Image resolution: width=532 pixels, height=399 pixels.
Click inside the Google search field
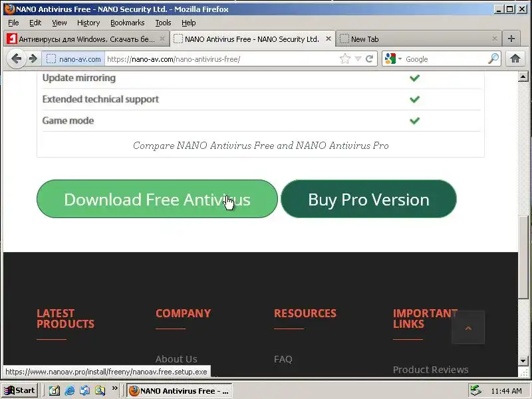(x=444, y=59)
